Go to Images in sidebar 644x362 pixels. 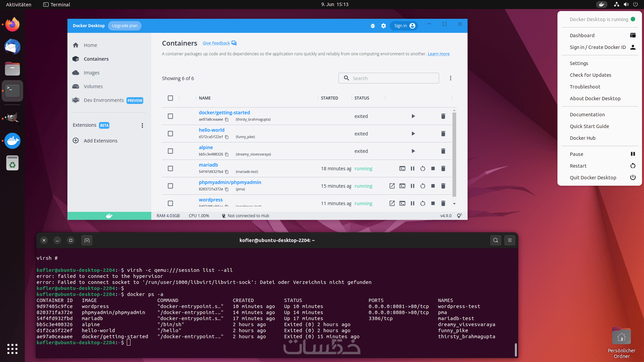point(91,73)
